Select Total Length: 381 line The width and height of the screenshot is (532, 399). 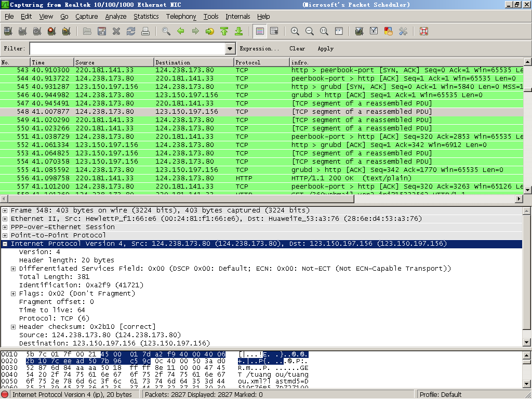coord(54,277)
